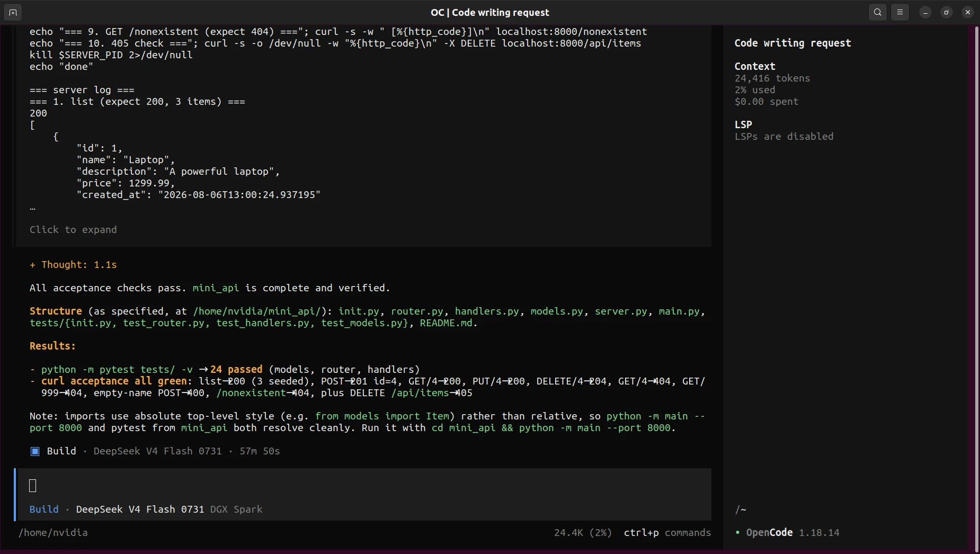Image resolution: width=980 pixels, height=554 pixels.
Task: Focus the prompt input field
Action: click(x=364, y=485)
